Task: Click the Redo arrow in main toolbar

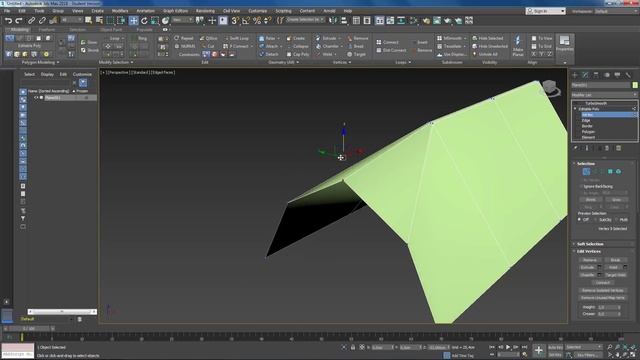Action: click(x=19, y=20)
